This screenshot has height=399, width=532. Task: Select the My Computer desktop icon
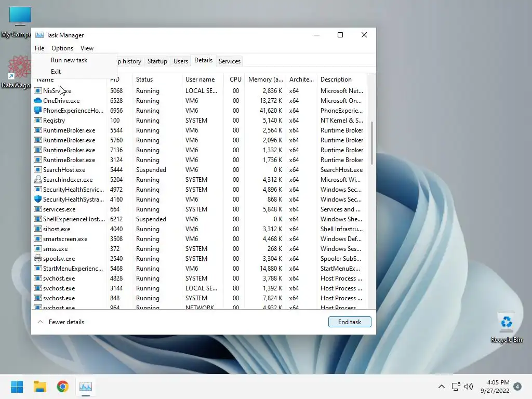[x=16, y=22]
